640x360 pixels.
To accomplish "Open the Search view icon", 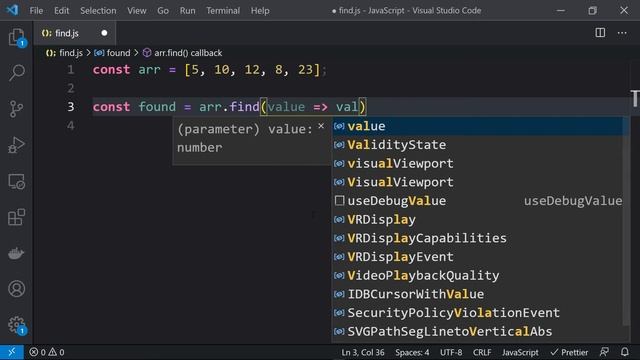I will [x=16, y=73].
